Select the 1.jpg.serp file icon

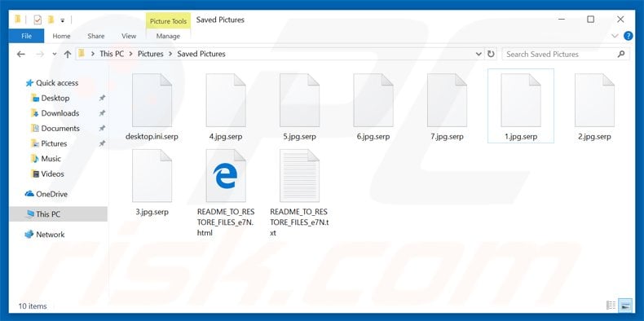[x=521, y=100]
